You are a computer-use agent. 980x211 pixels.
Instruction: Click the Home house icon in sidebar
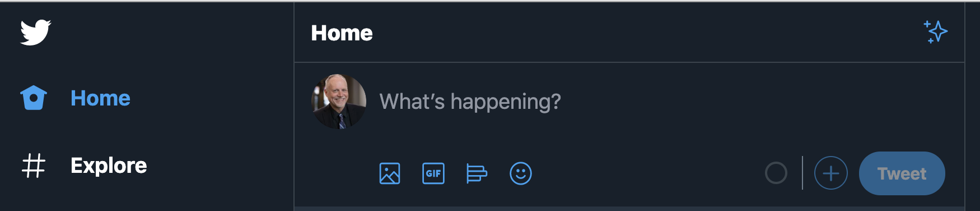[34, 98]
